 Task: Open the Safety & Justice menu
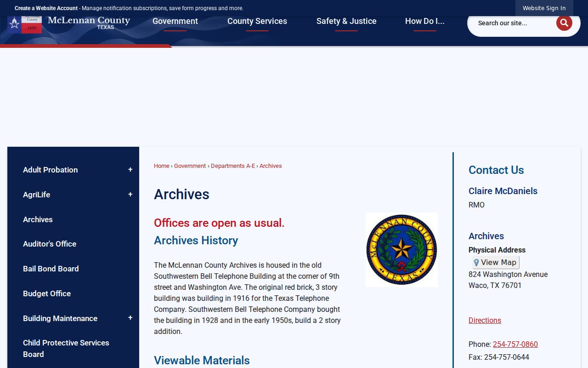[346, 21]
